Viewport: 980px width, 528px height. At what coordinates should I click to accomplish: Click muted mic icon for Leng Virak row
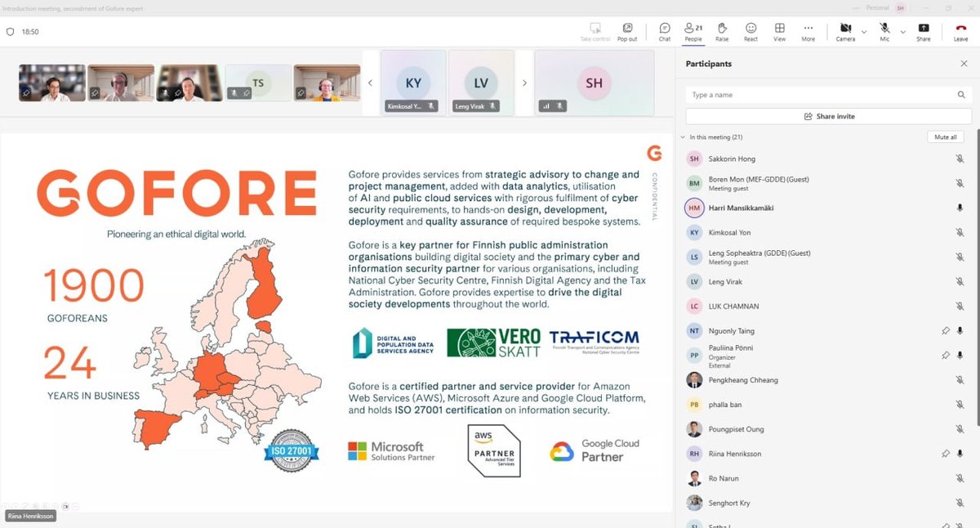tap(960, 281)
